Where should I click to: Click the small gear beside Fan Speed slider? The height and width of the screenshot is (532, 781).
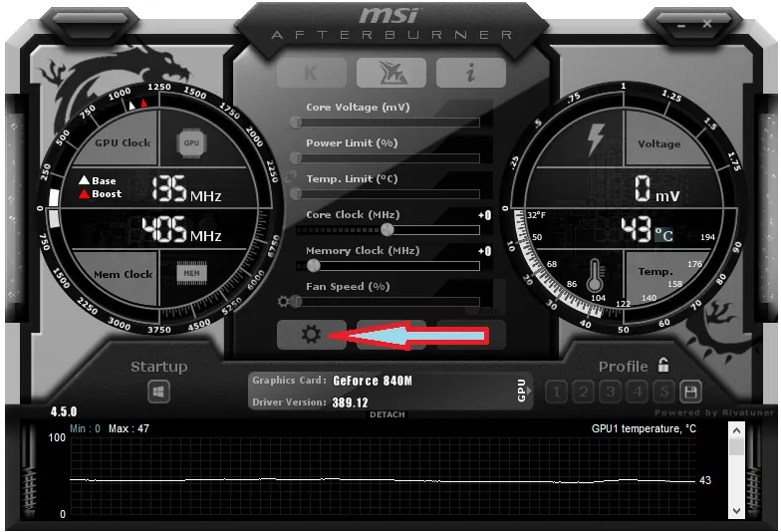coord(283,301)
